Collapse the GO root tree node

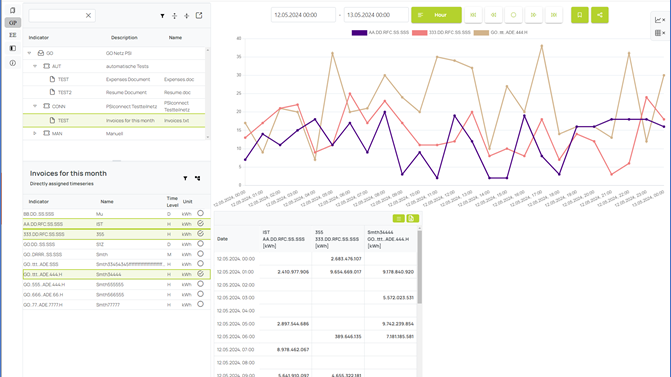coord(30,53)
